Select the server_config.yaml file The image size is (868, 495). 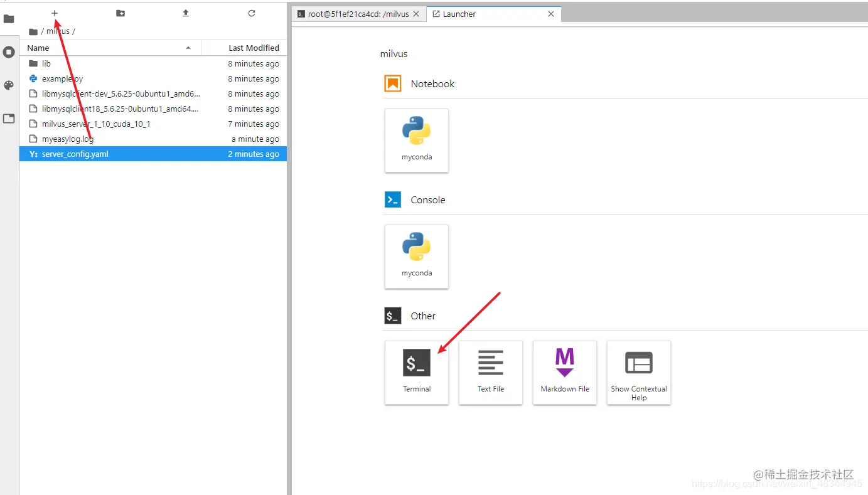[x=153, y=154]
